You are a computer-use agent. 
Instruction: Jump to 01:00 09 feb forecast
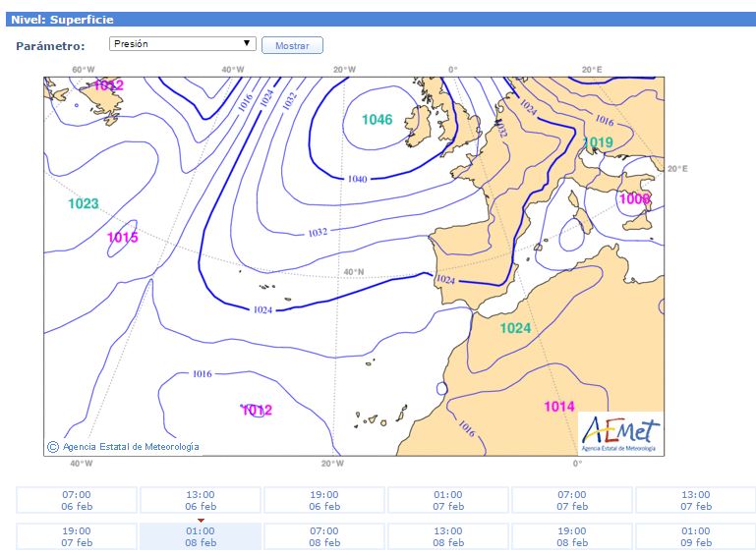coord(696,536)
